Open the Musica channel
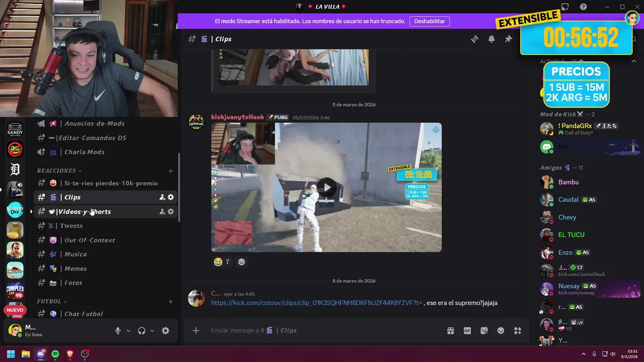This screenshot has width=644, height=362. pos(106,254)
